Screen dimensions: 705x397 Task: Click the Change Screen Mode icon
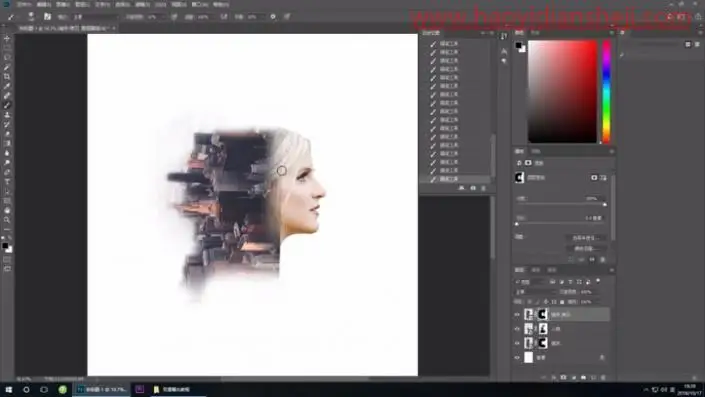[x=7, y=269]
